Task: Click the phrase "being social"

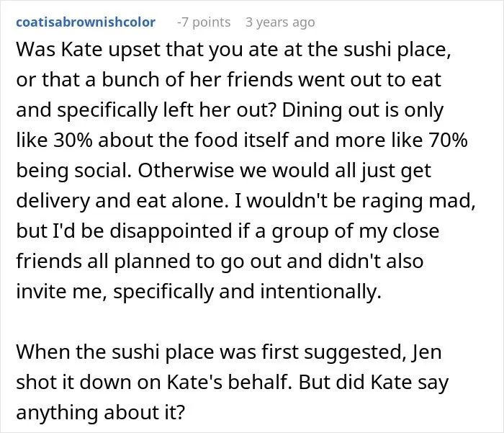Action: 73,171
